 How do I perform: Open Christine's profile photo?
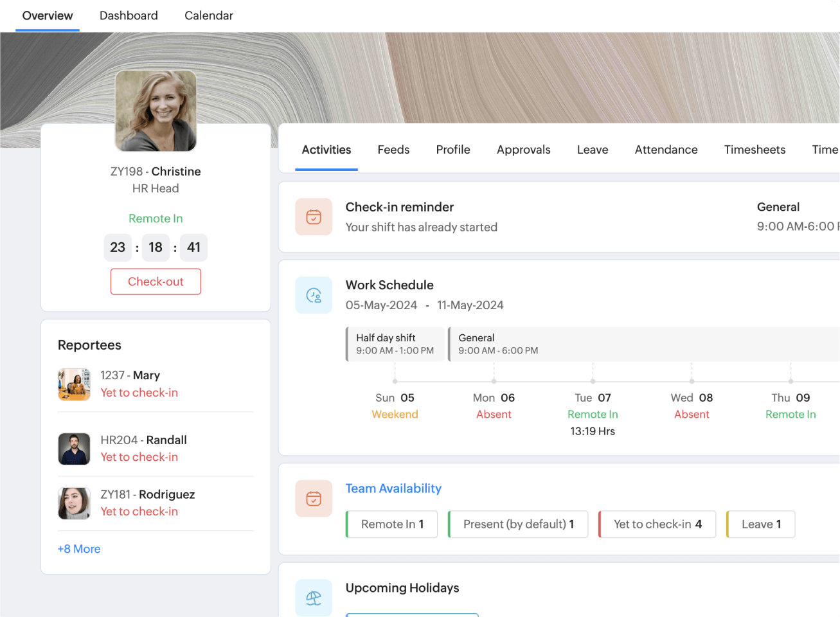156,111
